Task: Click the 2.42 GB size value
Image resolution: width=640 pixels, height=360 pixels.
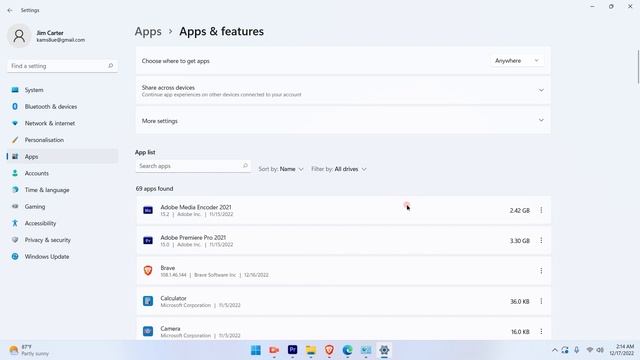Action: click(x=520, y=211)
